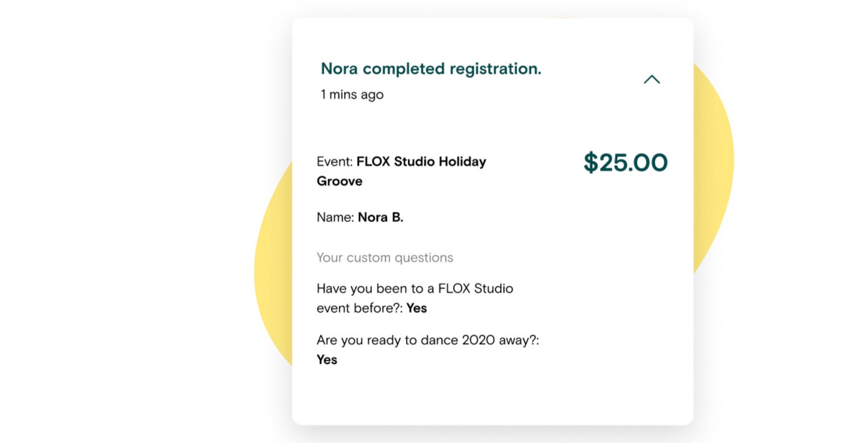Open the "FLOX Studio Holiday" event title

tap(421, 162)
